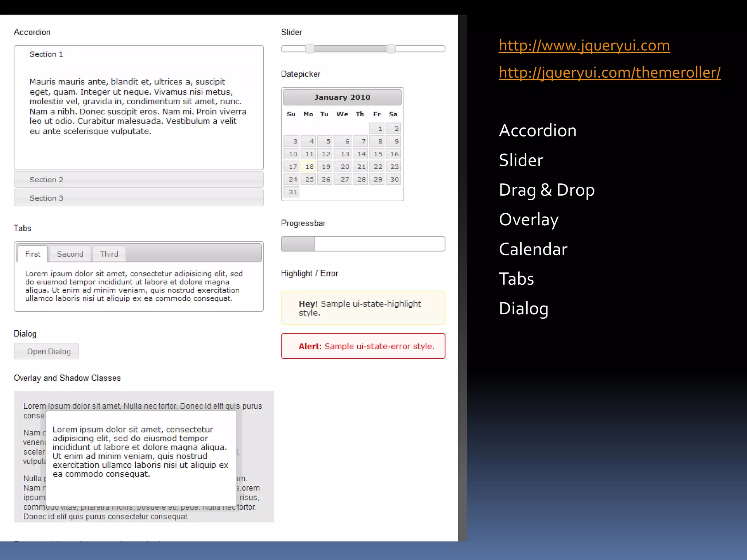
Task: Click the 'Hey! Sample ui-state-highlight' message box
Action: pyautogui.click(x=363, y=308)
